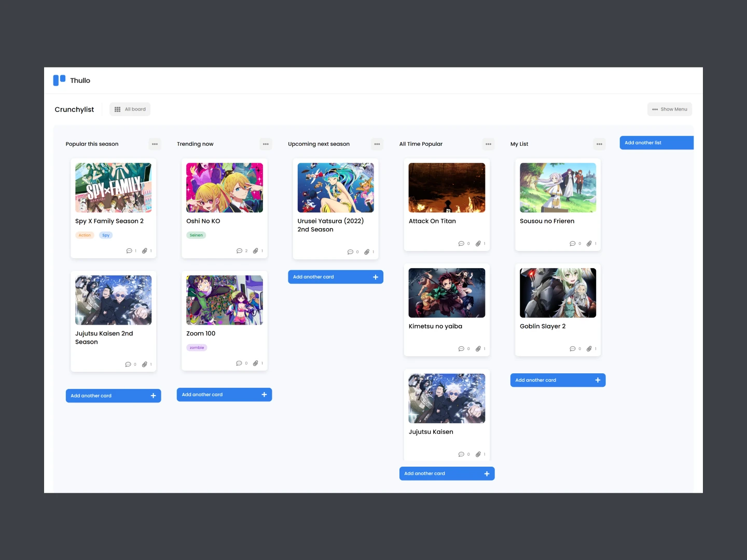Open attachments on Urusei Yatsura card

367,252
